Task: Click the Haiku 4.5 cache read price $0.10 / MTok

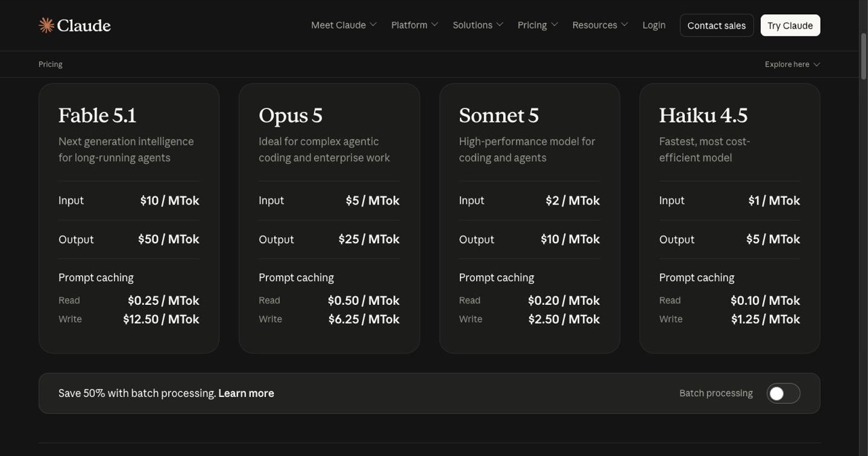Action: coord(766,300)
